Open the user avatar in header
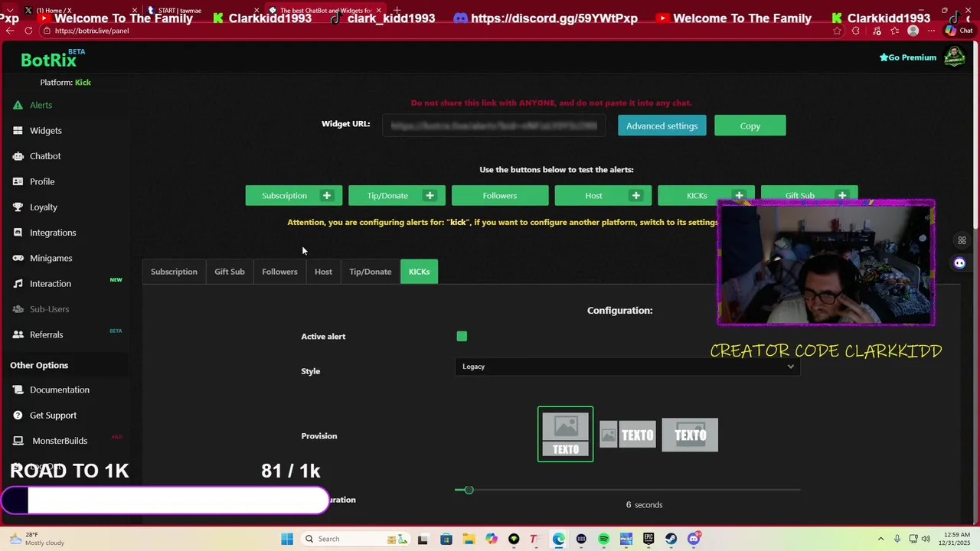 (954, 57)
